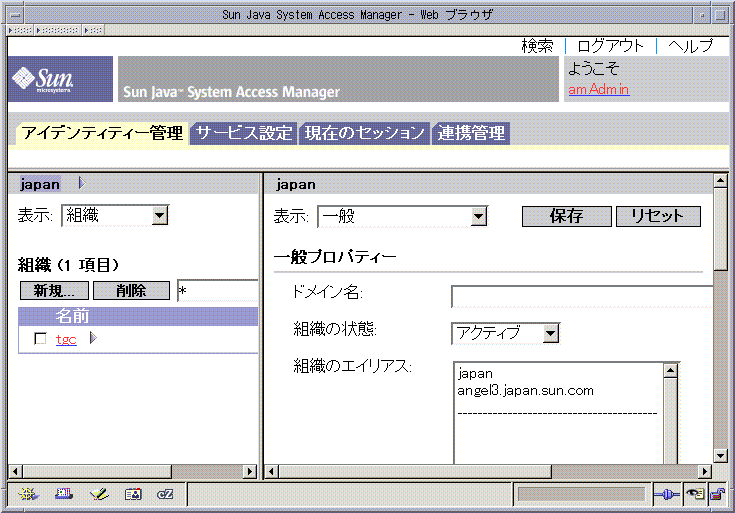Viewport: 735px width, 513px height.
Task: Click the arrow next to japan in left pane
Action: [82, 183]
